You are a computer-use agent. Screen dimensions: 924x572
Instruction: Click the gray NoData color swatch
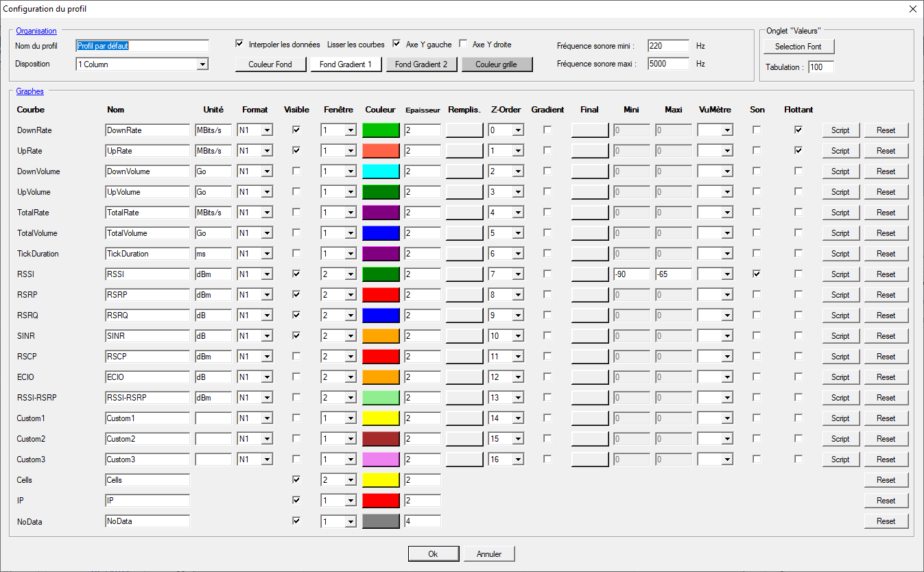pos(381,521)
